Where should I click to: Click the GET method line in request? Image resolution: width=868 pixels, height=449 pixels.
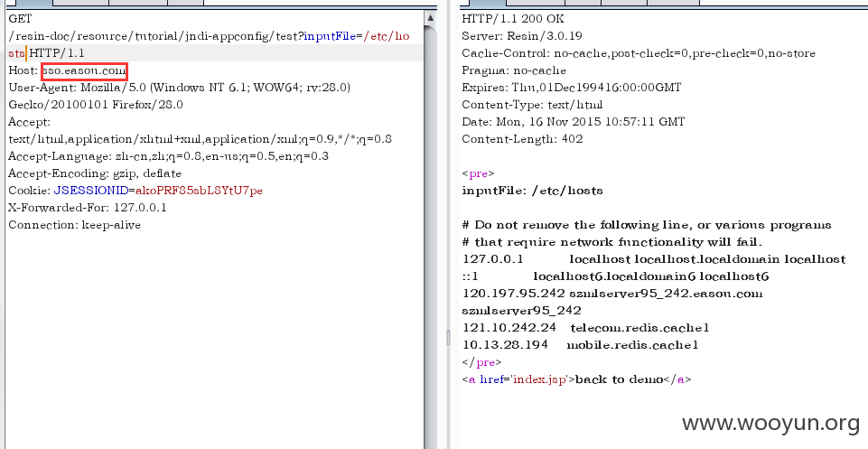20,19
